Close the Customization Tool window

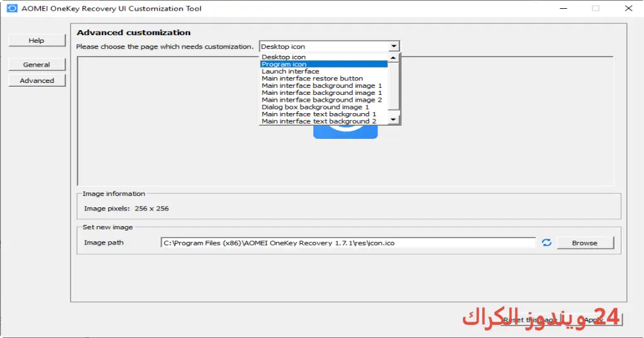coord(628,8)
